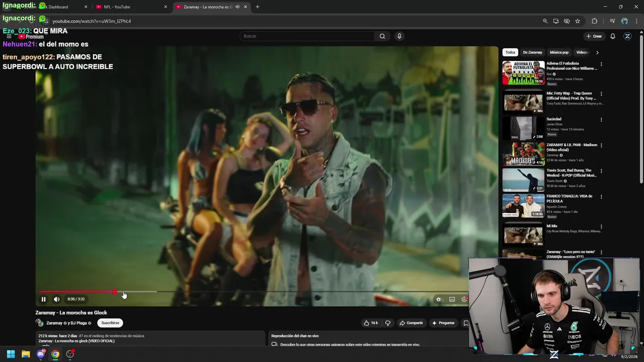Click the search magnifier button
The width and height of the screenshot is (644, 362).
pos(382,36)
